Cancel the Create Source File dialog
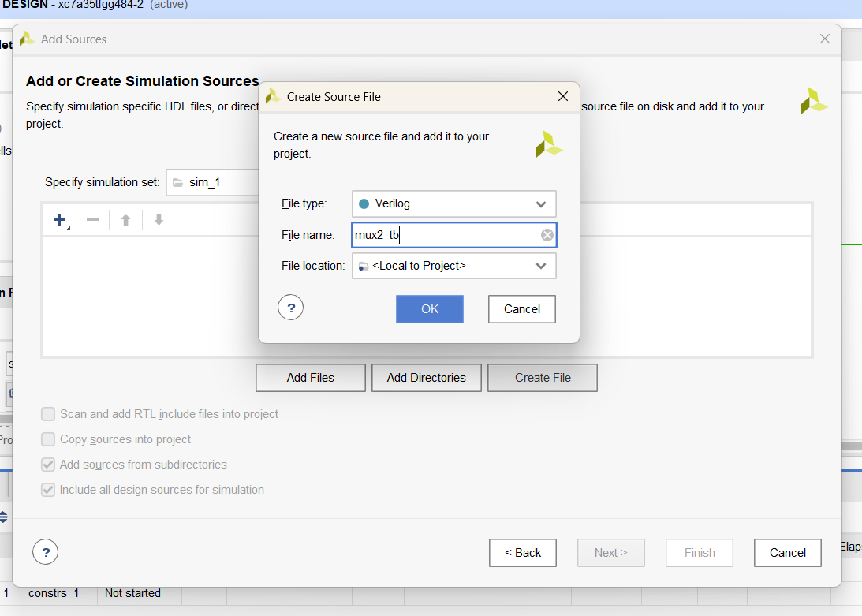 click(522, 309)
